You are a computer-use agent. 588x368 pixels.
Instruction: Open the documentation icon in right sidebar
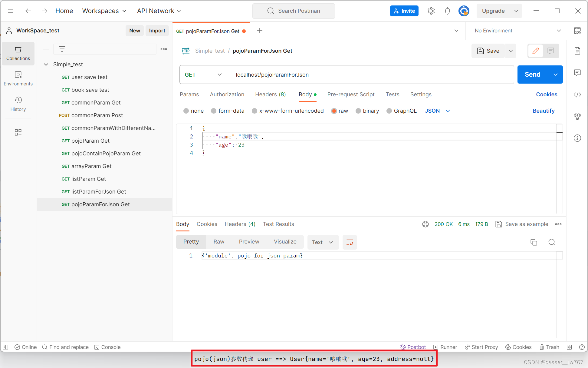point(577,51)
